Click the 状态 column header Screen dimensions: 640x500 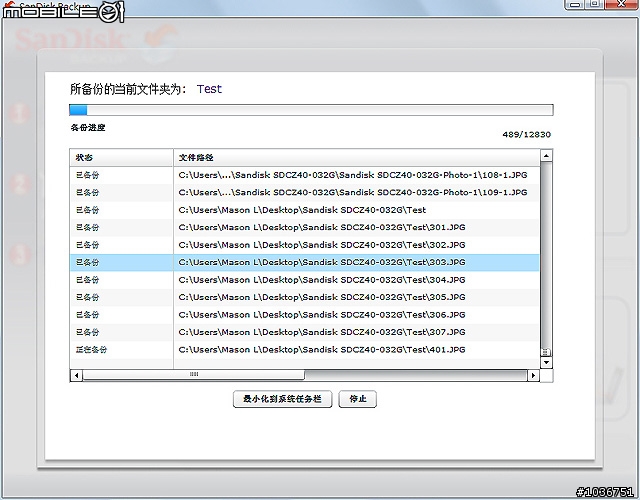coord(122,158)
